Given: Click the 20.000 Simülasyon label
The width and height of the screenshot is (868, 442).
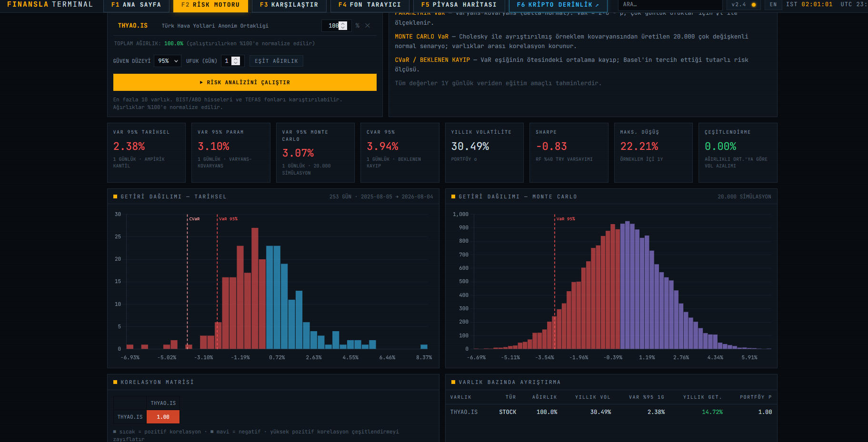Looking at the screenshot, I should pos(744,196).
